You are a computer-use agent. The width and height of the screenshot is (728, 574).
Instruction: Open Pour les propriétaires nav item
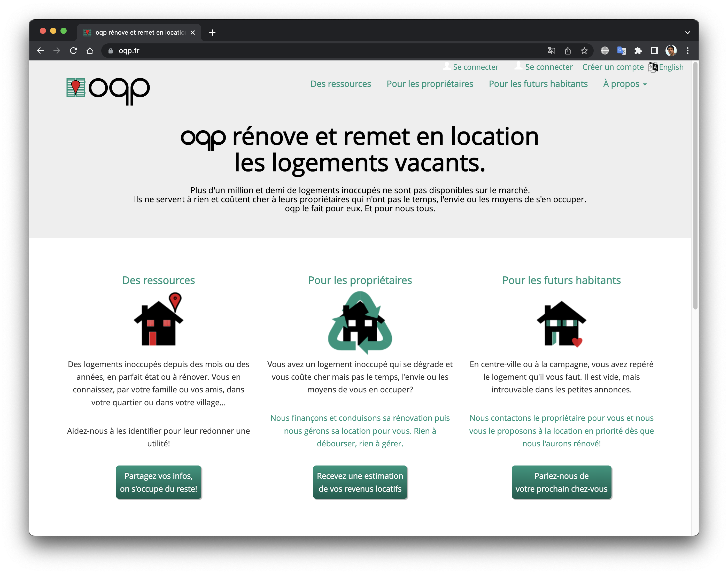[x=430, y=84]
